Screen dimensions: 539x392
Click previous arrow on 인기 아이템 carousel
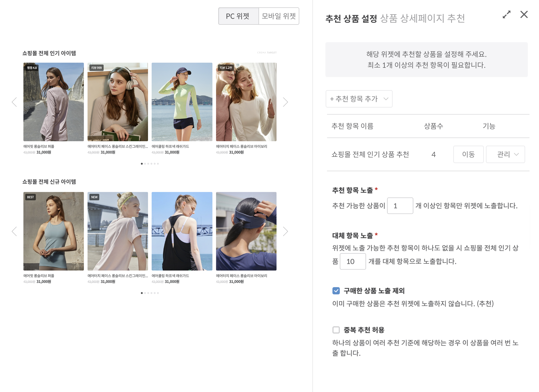(x=14, y=102)
